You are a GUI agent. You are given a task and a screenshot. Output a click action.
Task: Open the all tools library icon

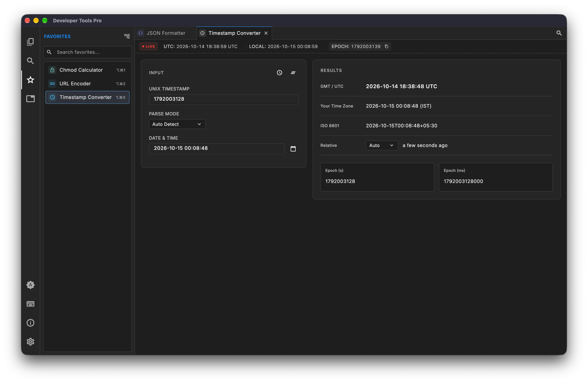(30, 42)
